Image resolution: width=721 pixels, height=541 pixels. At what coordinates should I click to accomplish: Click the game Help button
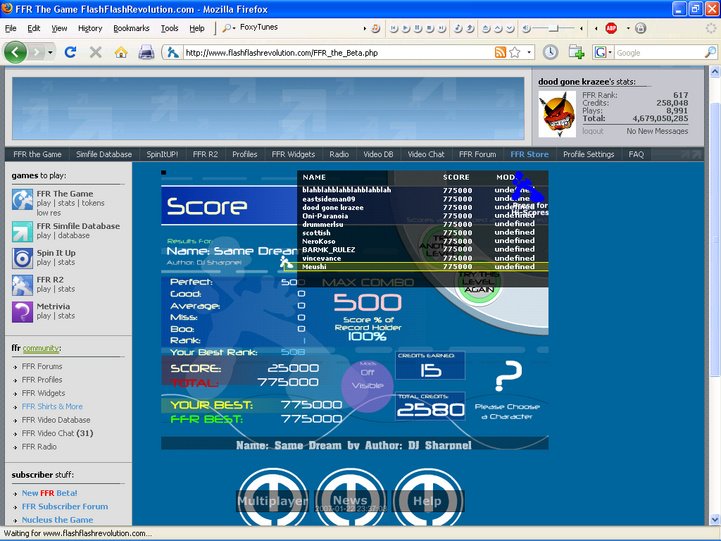(x=427, y=501)
